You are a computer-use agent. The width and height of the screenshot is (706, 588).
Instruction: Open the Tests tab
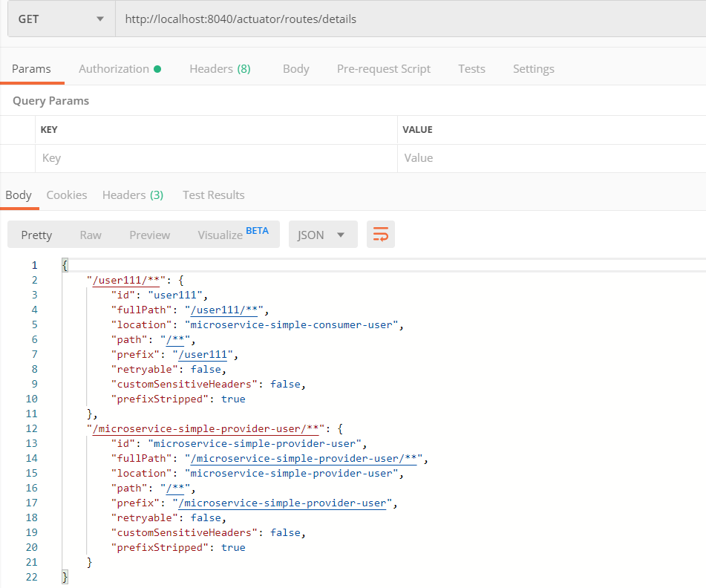[x=472, y=69]
